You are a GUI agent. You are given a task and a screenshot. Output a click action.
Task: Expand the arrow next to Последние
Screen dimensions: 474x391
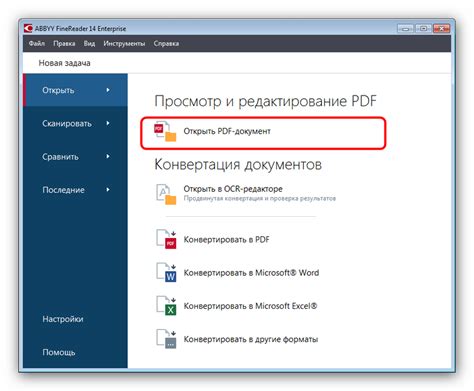point(108,190)
